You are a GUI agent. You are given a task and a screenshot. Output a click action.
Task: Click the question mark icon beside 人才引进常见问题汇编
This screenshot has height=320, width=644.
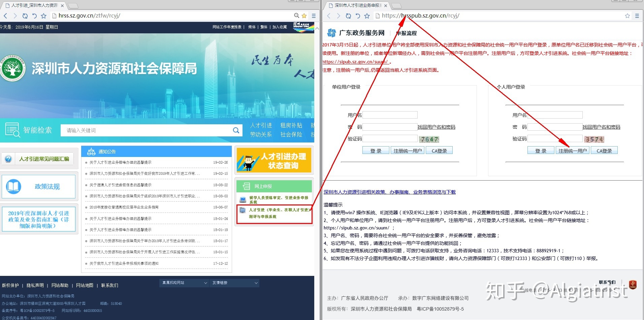point(8,159)
